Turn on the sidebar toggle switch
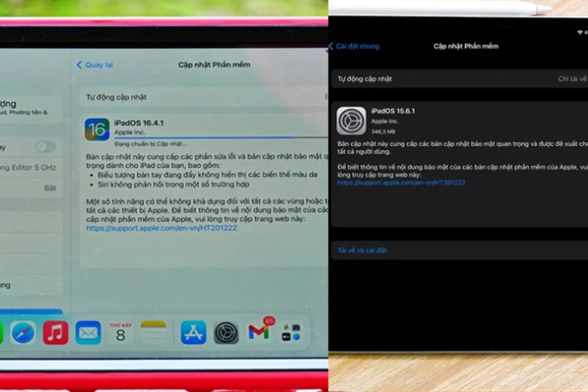The image size is (588, 392). 46,147
